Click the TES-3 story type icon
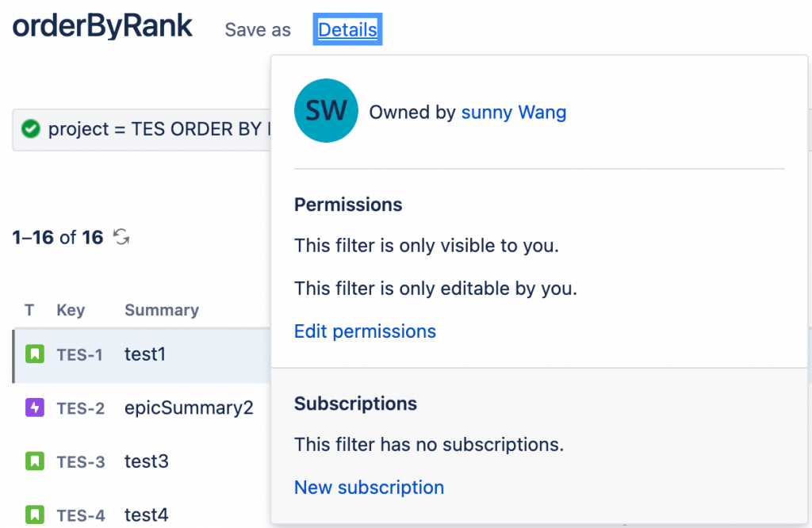The width and height of the screenshot is (812, 528). 34,461
